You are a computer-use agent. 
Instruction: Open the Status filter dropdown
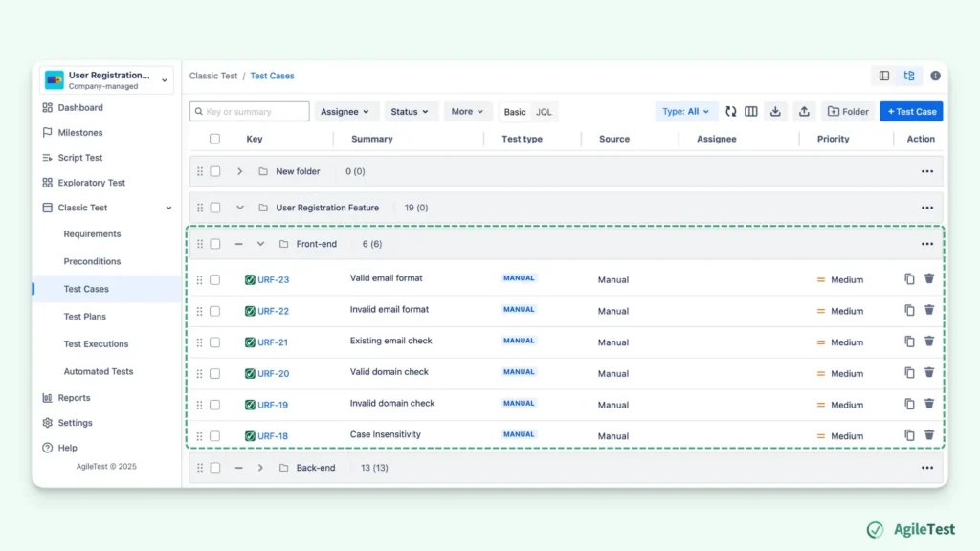pyautogui.click(x=410, y=112)
